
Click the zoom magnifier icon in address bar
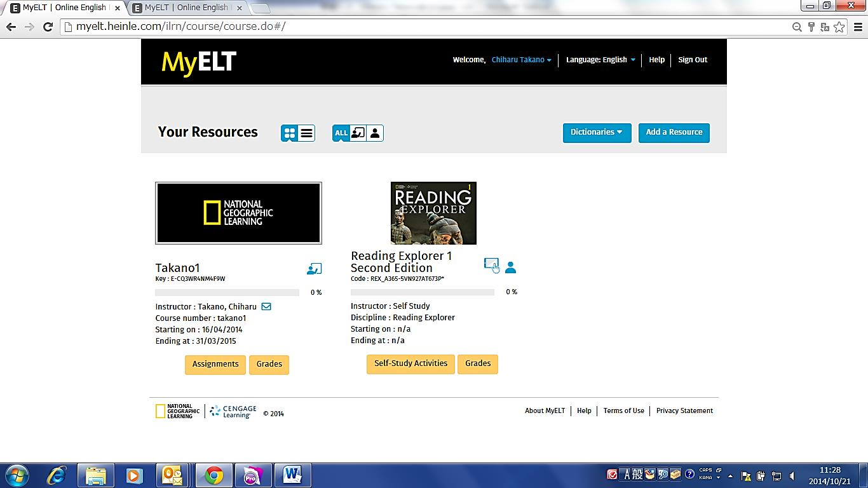click(x=797, y=27)
